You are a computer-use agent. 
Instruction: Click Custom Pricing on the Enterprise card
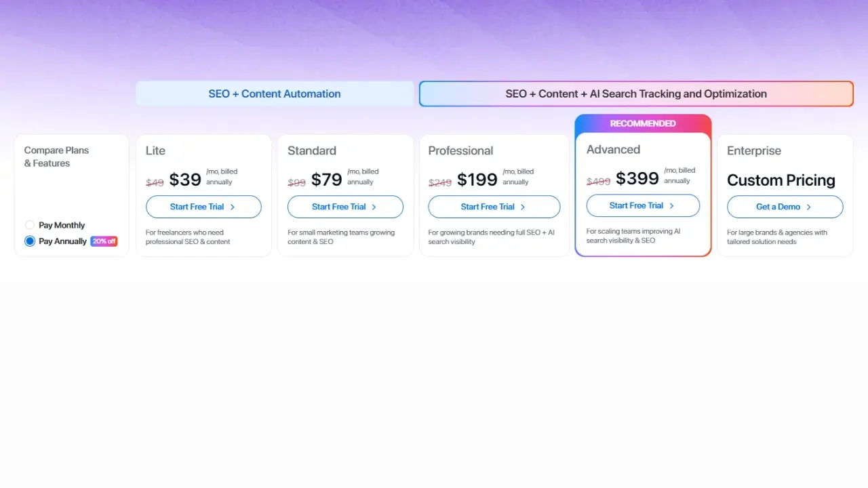pyautogui.click(x=781, y=180)
